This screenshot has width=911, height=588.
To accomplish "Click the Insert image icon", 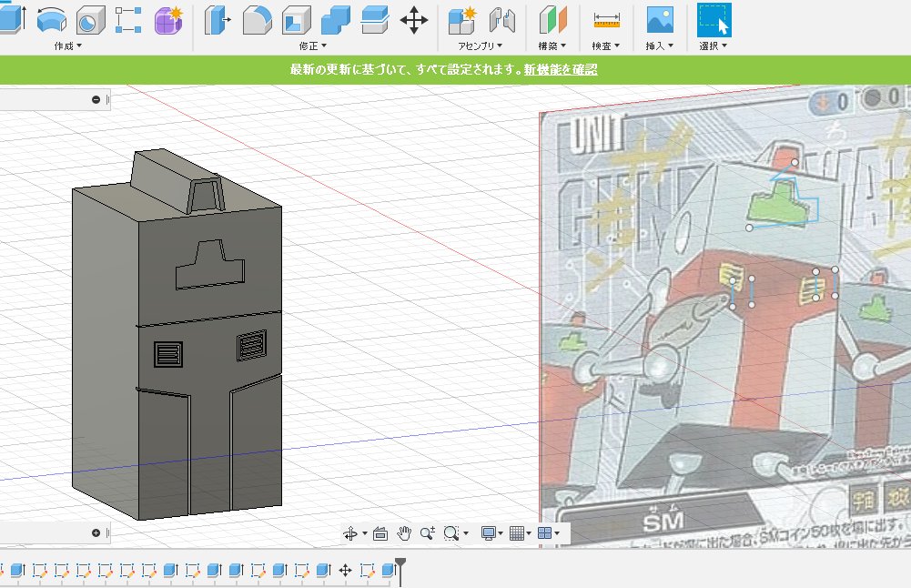I will (x=660, y=20).
